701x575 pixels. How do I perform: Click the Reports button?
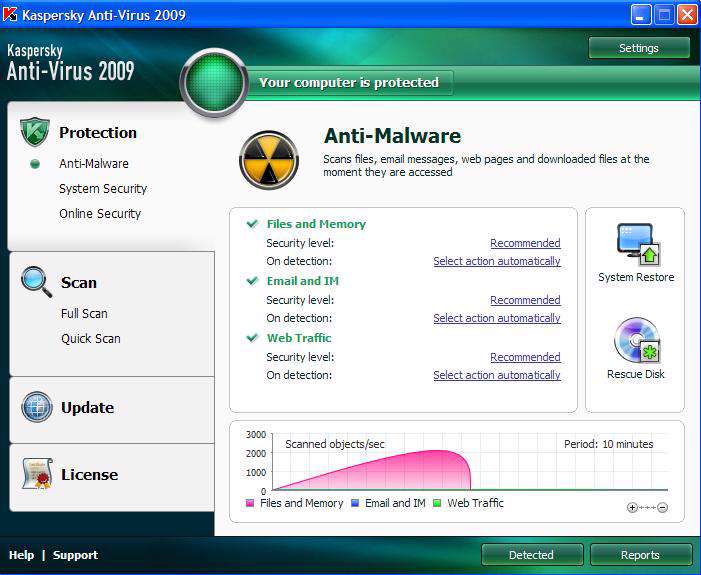tap(640, 555)
